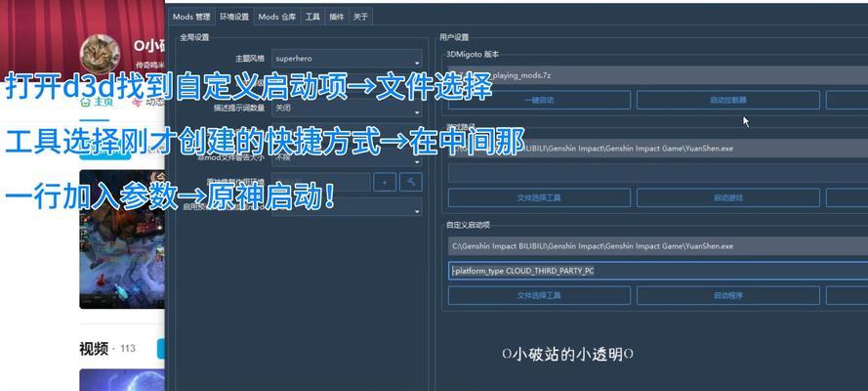868x391 pixels.
Task: Click the 启动加载器 button
Action: (x=728, y=101)
